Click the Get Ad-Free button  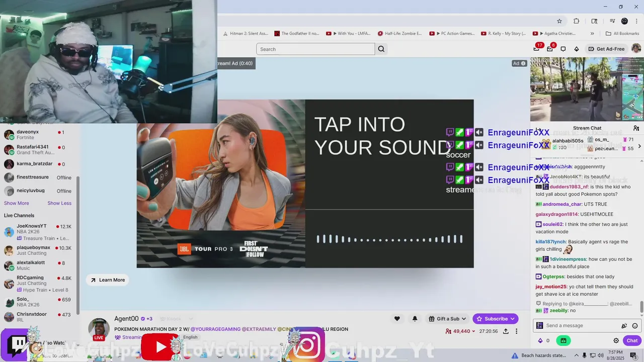click(x=606, y=49)
